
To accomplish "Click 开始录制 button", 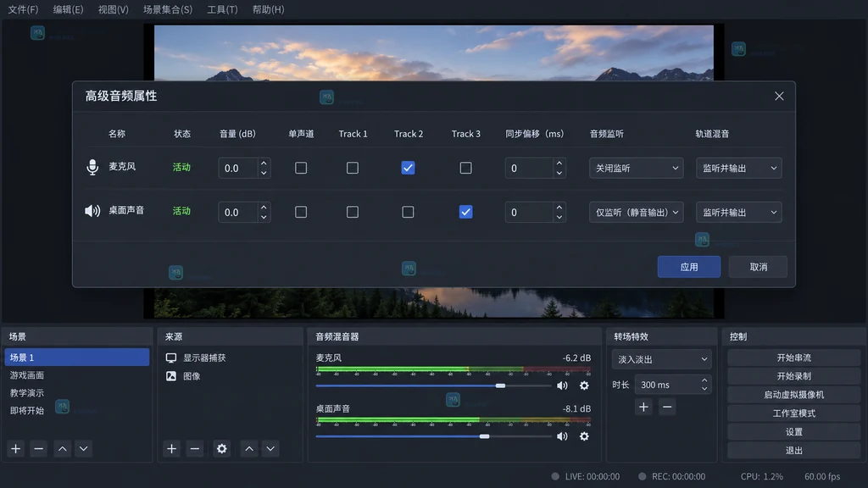I will (x=793, y=376).
